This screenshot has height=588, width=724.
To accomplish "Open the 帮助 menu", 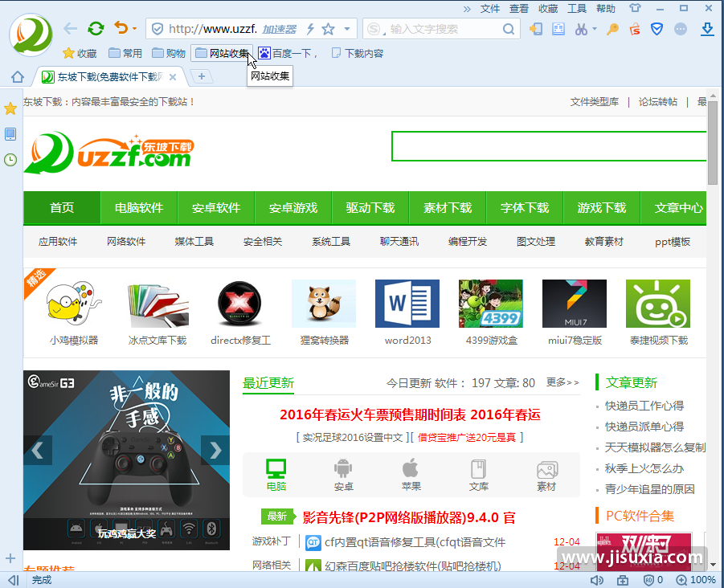I will tap(606, 8).
